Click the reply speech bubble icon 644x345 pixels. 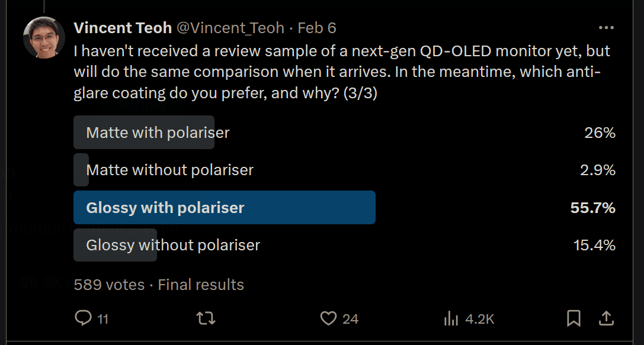click(83, 318)
